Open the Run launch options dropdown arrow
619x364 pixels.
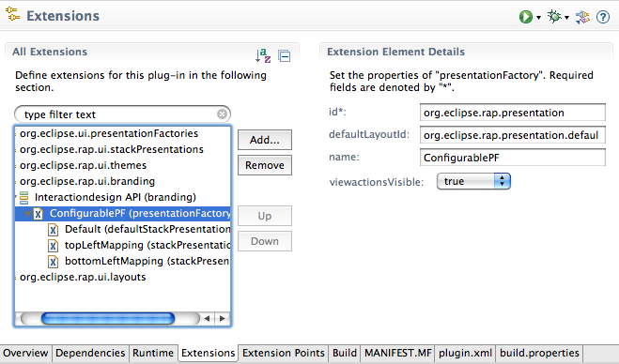pyautogui.click(x=538, y=17)
